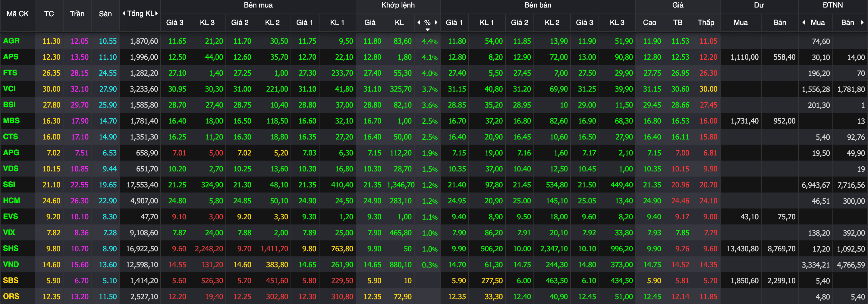
Task: Click right arrow beside ĐTNN Bán header
Action: click(862, 22)
